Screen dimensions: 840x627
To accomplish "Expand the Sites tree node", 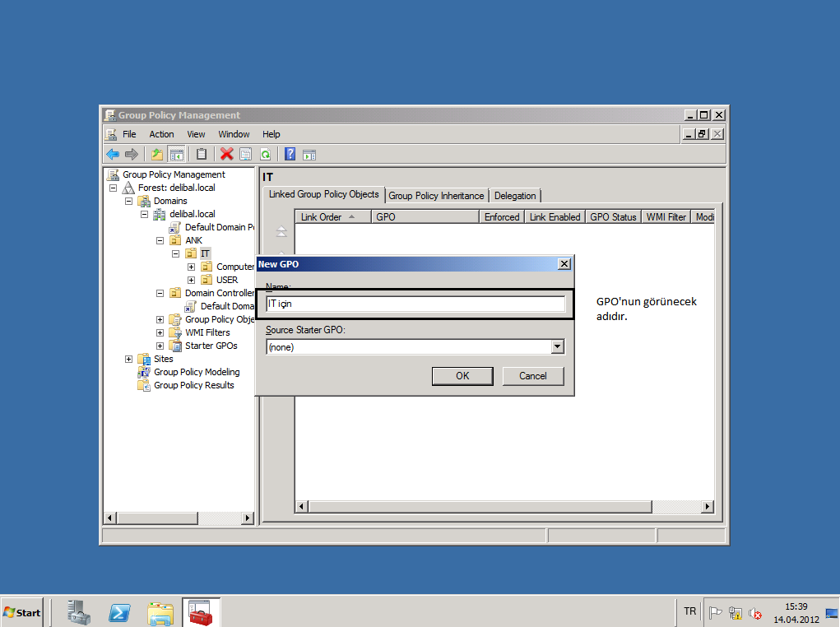I will [129, 359].
